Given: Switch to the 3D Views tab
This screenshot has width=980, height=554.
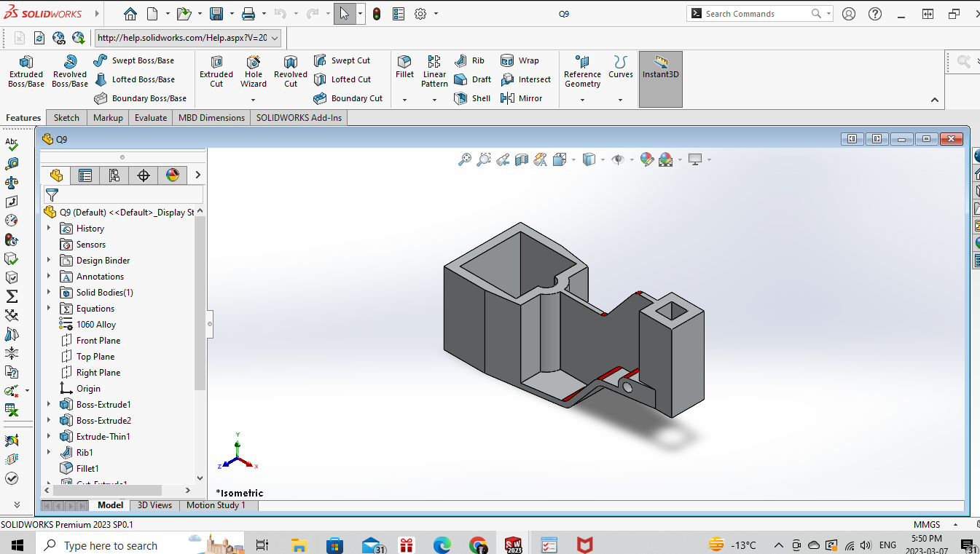Looking at the screenshot, I should pyautogui.click(x=154, y=505).
